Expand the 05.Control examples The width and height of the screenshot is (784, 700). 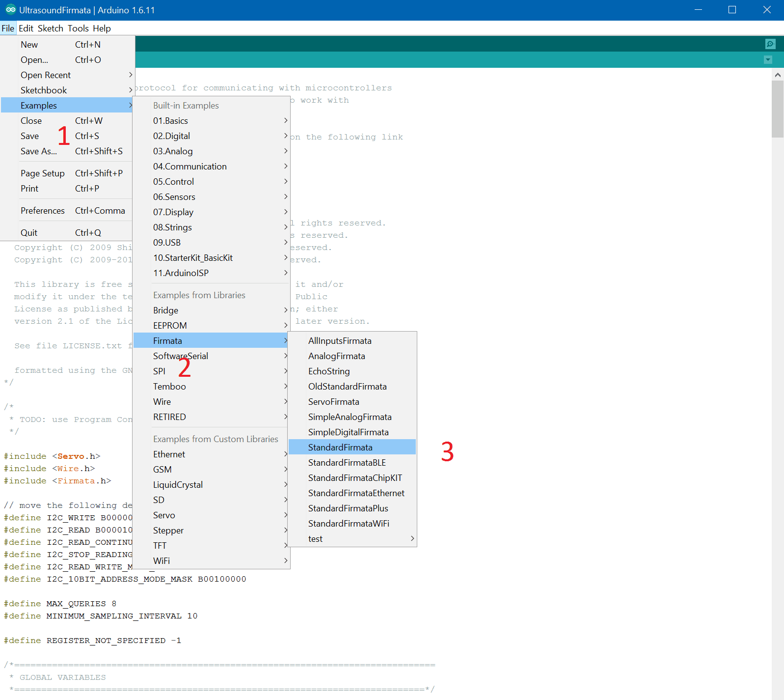tap(212, 182)
